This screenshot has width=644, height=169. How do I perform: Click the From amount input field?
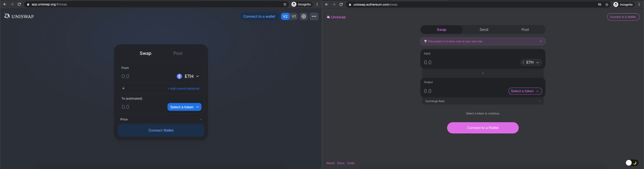146,76
